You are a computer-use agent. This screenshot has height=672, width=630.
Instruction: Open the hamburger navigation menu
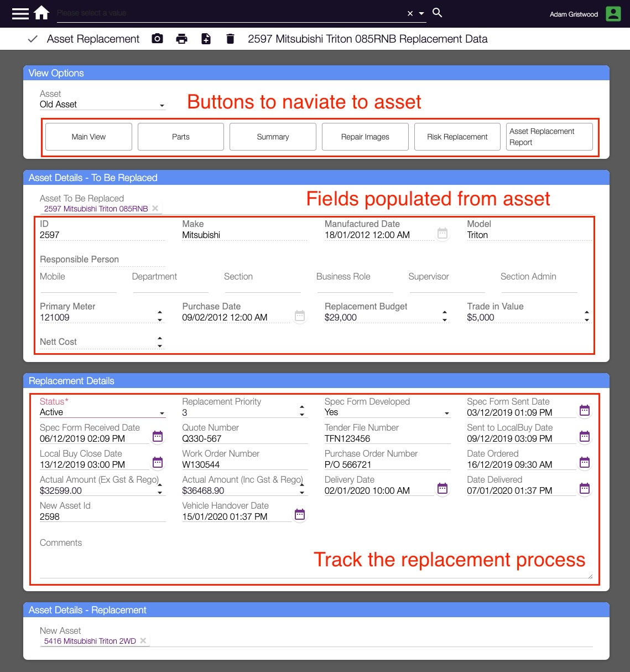point(20,13)
